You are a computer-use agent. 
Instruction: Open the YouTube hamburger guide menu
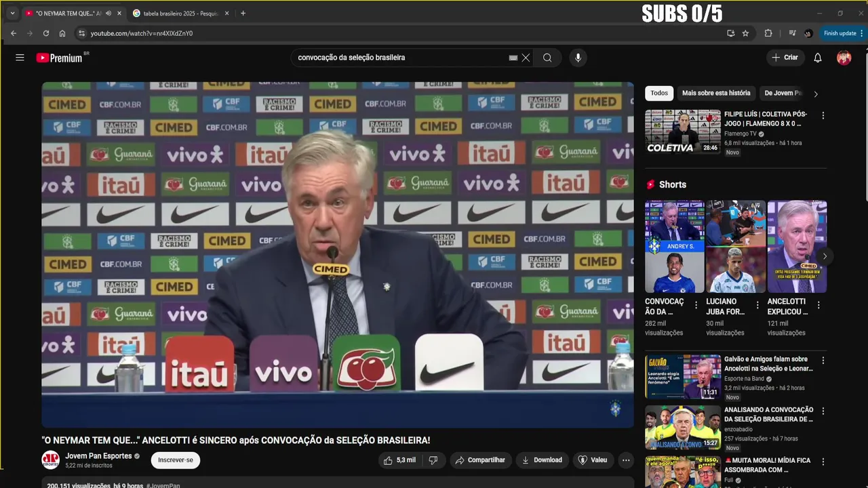[x=20, y=58]
